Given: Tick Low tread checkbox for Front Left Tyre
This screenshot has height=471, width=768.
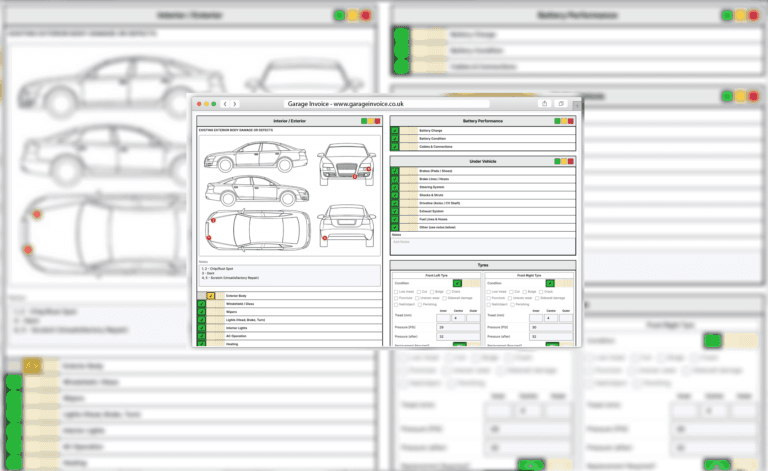Looking at the screenshot, I should coord(395,291).
